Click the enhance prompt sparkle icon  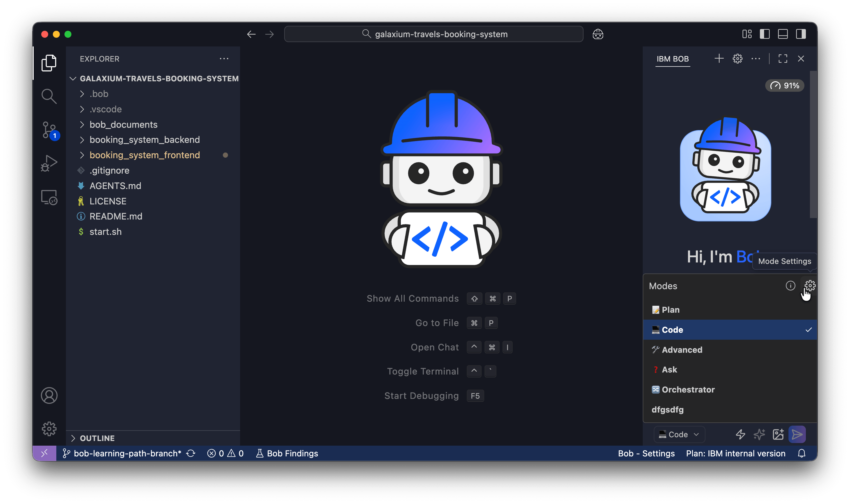coord(759,434)
